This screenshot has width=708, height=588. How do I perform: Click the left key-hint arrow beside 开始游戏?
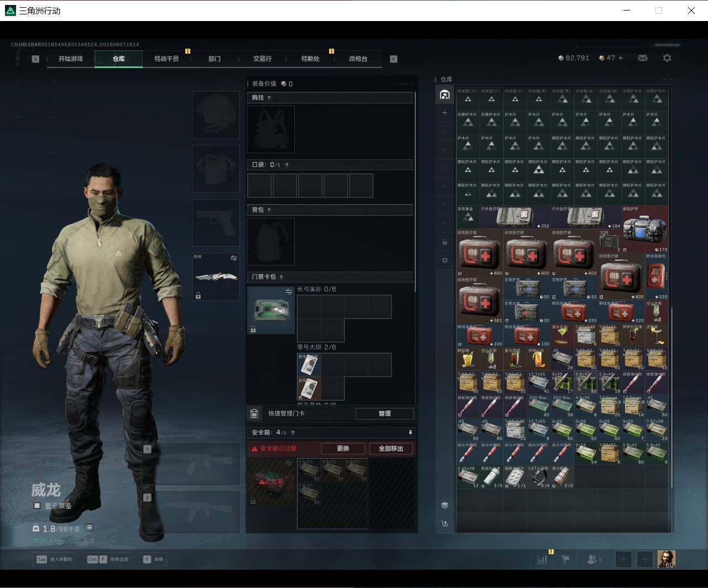(35, 59)
